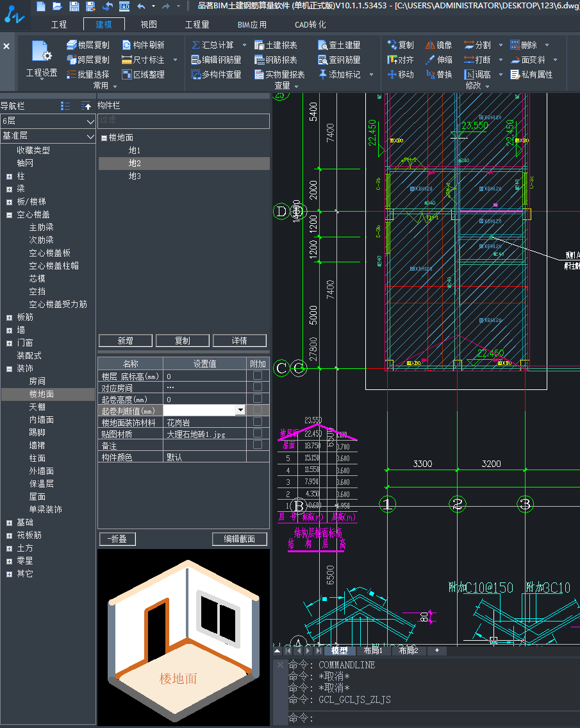This screenshot has width=580, height=728.
Task: Open 私有属性 private properties
Action: click(532, 74)
